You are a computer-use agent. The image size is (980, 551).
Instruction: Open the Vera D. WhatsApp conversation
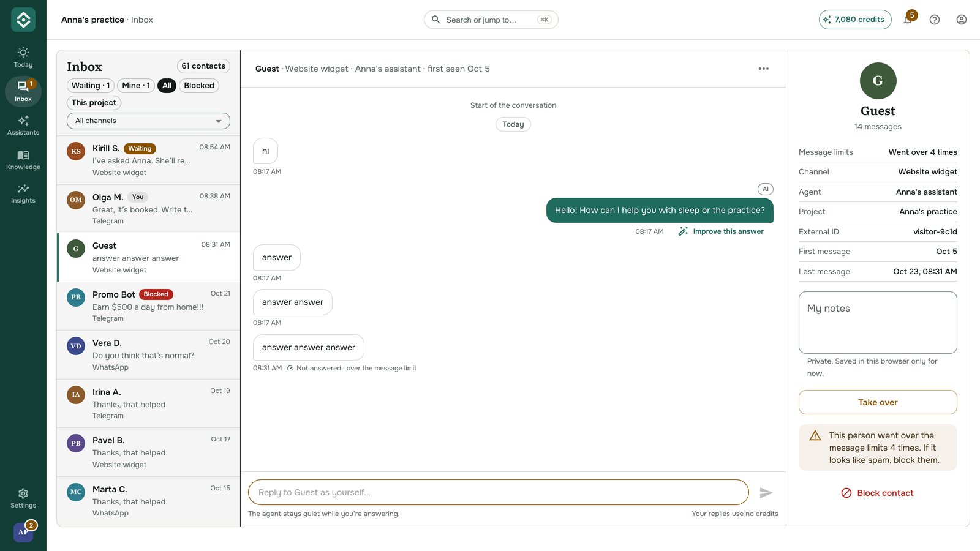click(x=148, y=355)
